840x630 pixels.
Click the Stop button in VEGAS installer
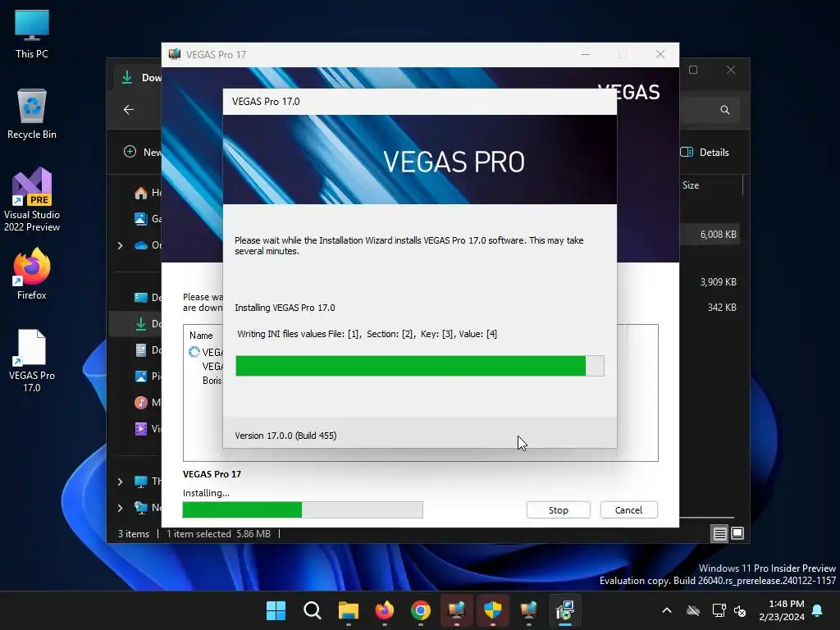558,510
